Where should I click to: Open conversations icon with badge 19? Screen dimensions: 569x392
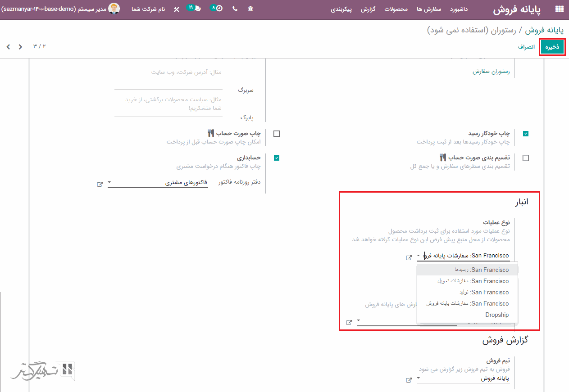[x=195, y=9]
